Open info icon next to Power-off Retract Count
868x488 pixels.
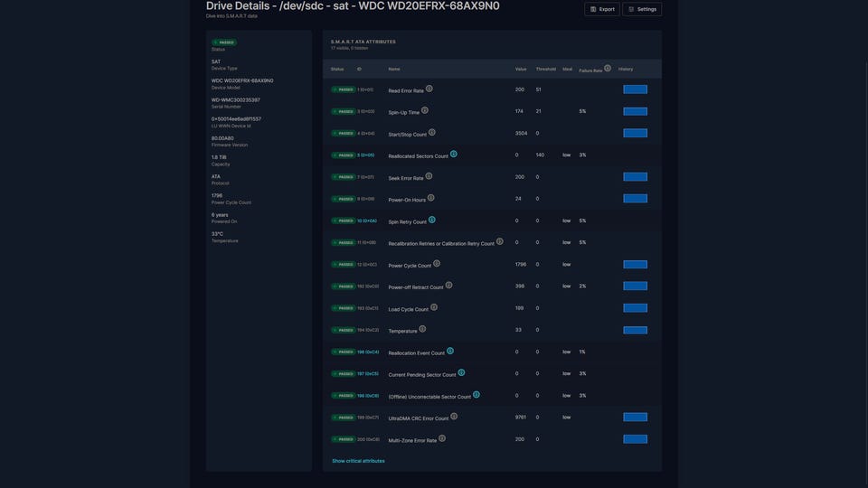point(449,285)
